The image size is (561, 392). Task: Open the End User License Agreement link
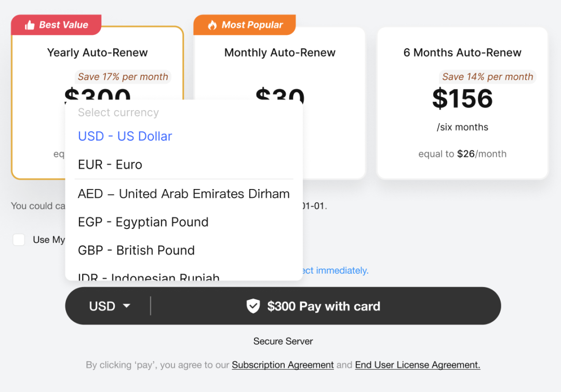click(x=417, y=365)
